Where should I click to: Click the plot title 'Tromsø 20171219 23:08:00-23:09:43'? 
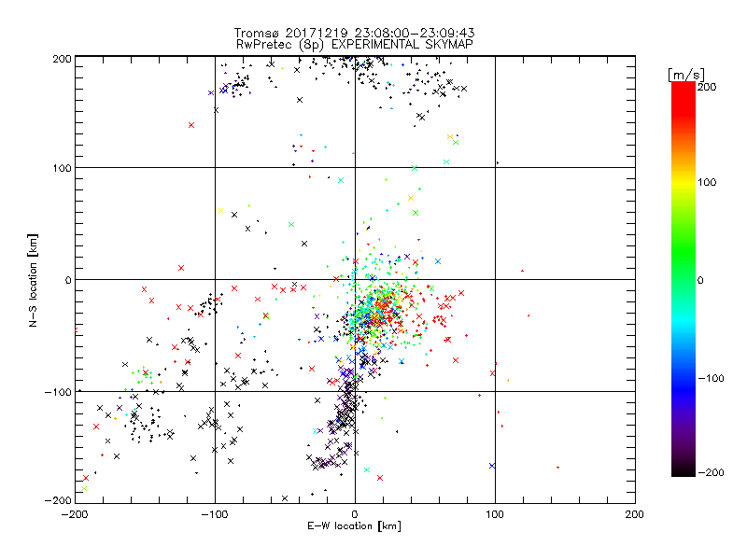pos(355,33)
